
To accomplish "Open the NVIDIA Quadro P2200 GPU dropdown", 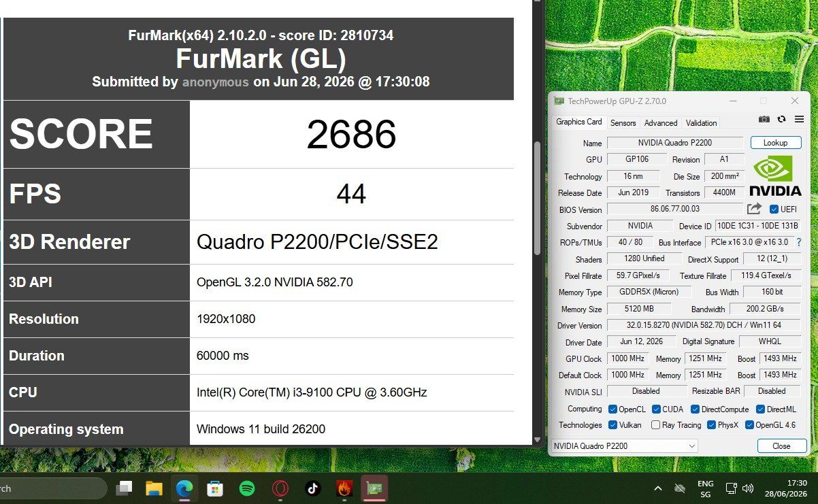I will [x=624, y=446].
